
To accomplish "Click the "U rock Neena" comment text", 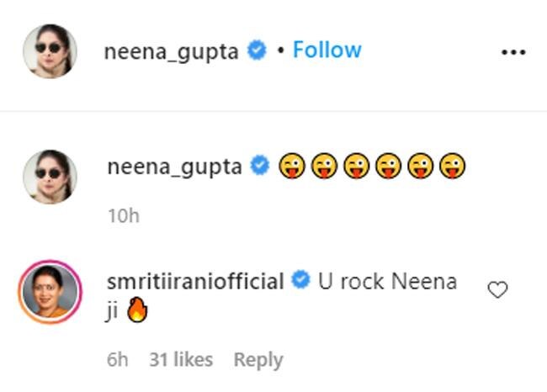I will [387, 281].
